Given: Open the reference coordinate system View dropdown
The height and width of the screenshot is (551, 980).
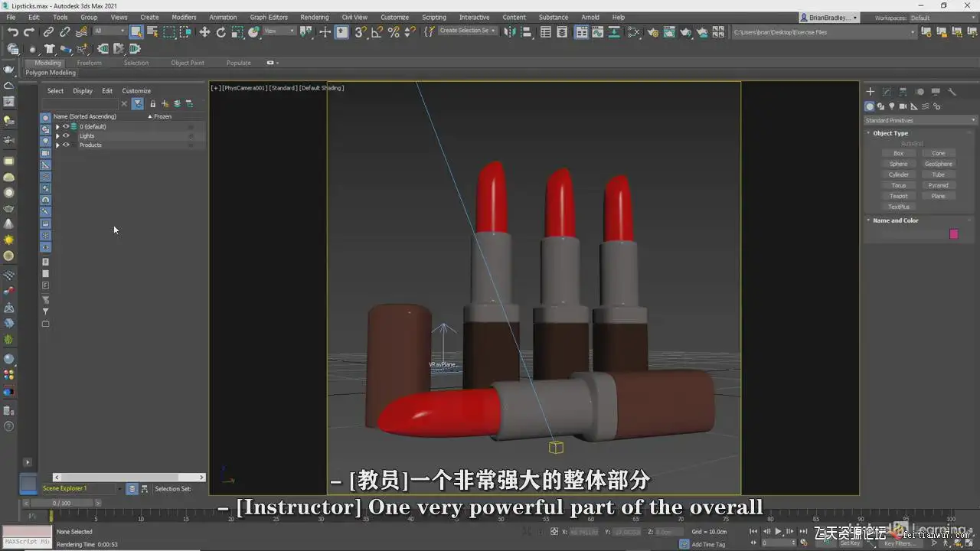Looking at the screenshot, I should click(279, 31).
